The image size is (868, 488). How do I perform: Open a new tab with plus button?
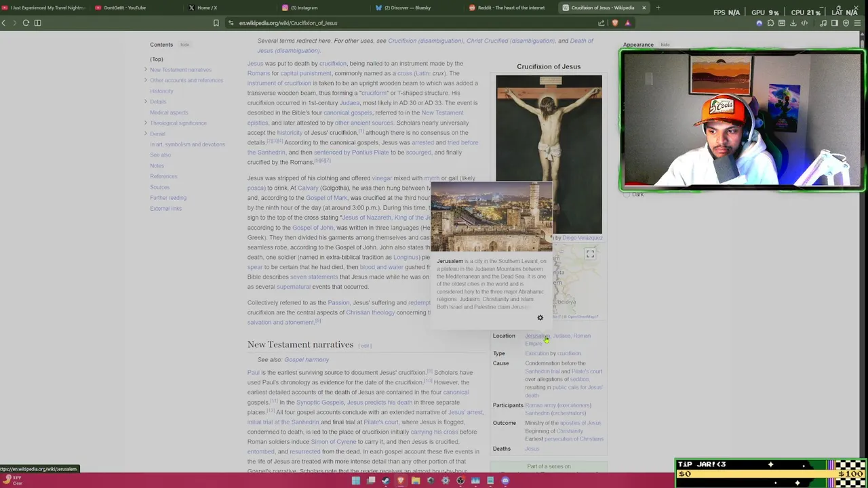click(658, 7)
